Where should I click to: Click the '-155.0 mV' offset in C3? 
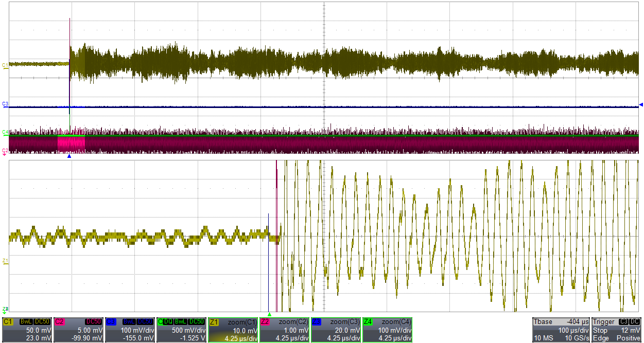coord(139,338)
